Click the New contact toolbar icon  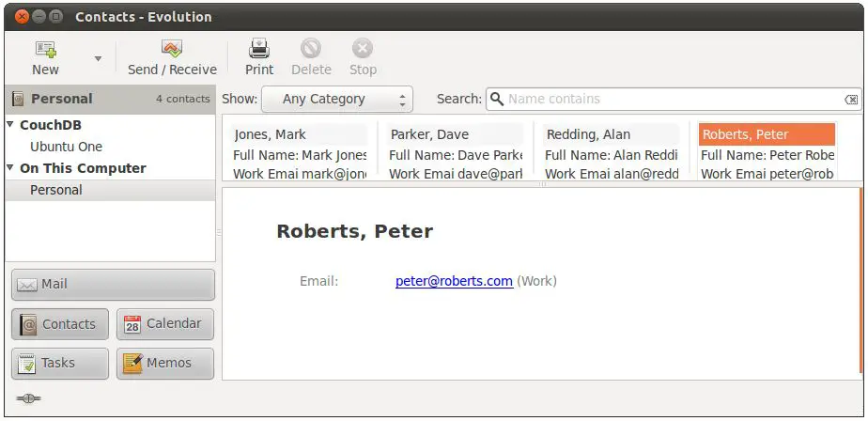(x=45, y=49)
